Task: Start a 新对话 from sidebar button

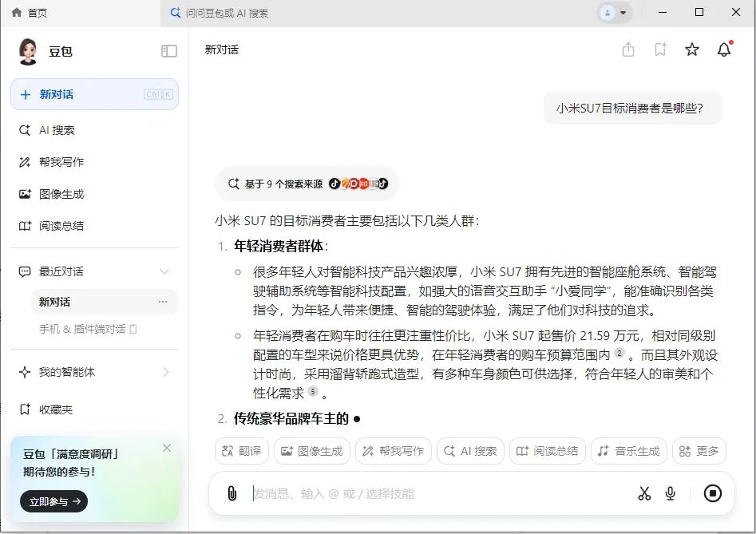Action: point(94,94)
